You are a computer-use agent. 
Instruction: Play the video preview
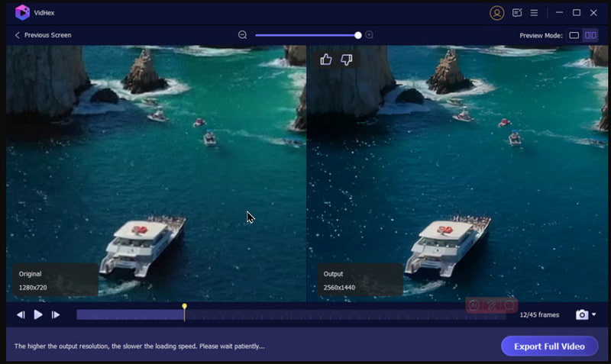pyautogui.click(x=38, y=314)
